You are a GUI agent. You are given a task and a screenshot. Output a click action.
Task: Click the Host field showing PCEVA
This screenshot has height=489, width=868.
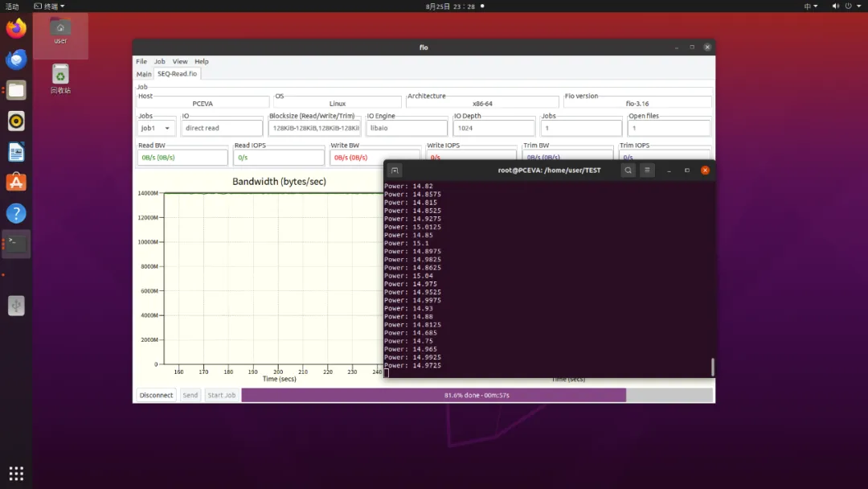pyautogui.click(x=203, y=104)
